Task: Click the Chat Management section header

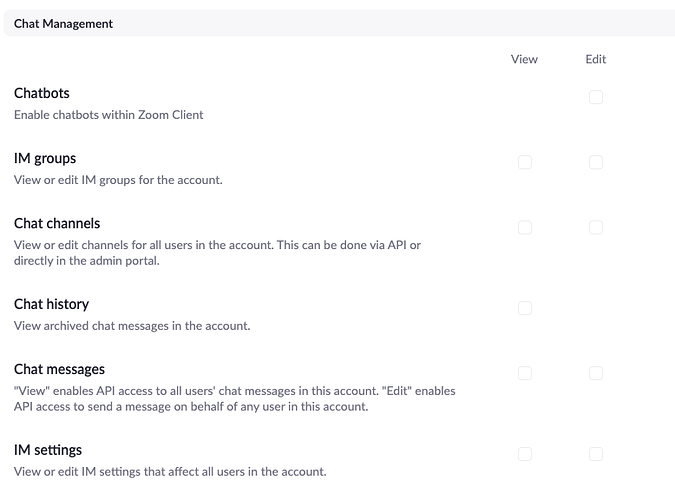Action: [x=64, y=23]
